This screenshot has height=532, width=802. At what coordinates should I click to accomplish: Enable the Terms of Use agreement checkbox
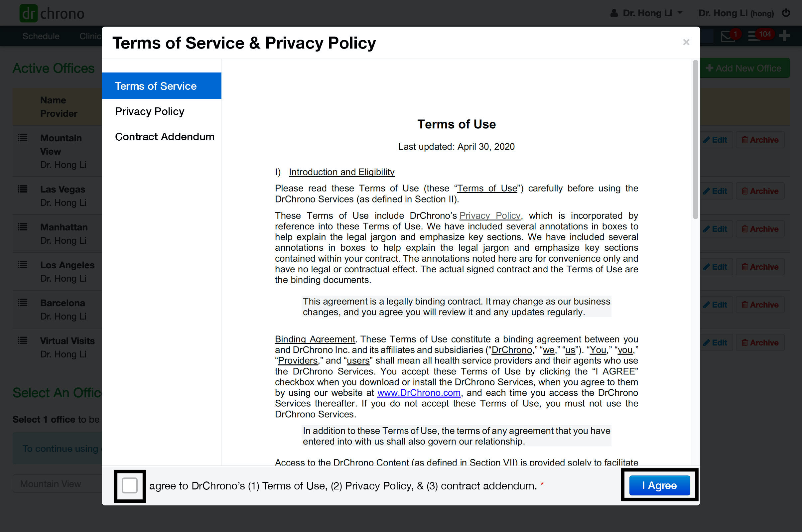click(130, 486)
